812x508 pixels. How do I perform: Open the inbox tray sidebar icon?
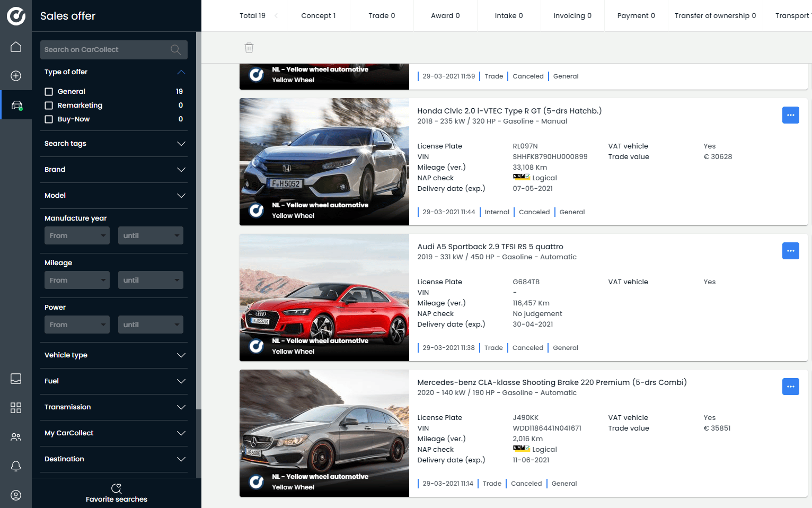point(16,379)
